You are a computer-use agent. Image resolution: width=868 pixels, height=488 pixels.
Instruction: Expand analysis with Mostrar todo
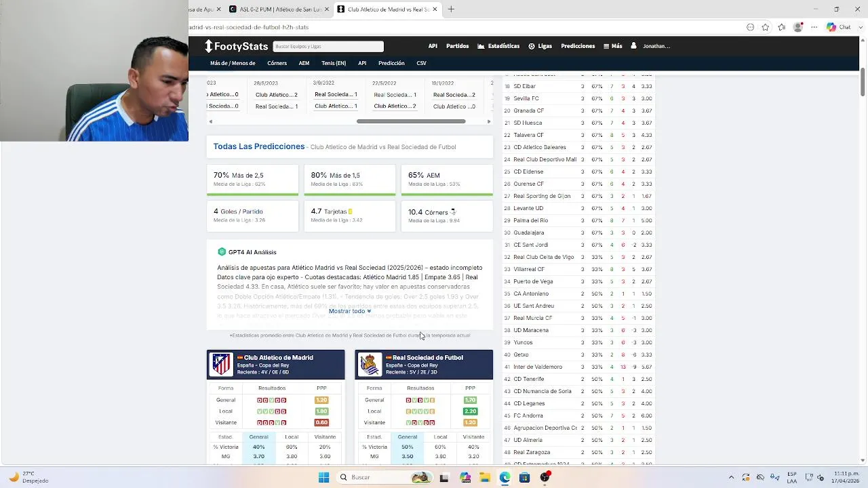coord(350,311)
